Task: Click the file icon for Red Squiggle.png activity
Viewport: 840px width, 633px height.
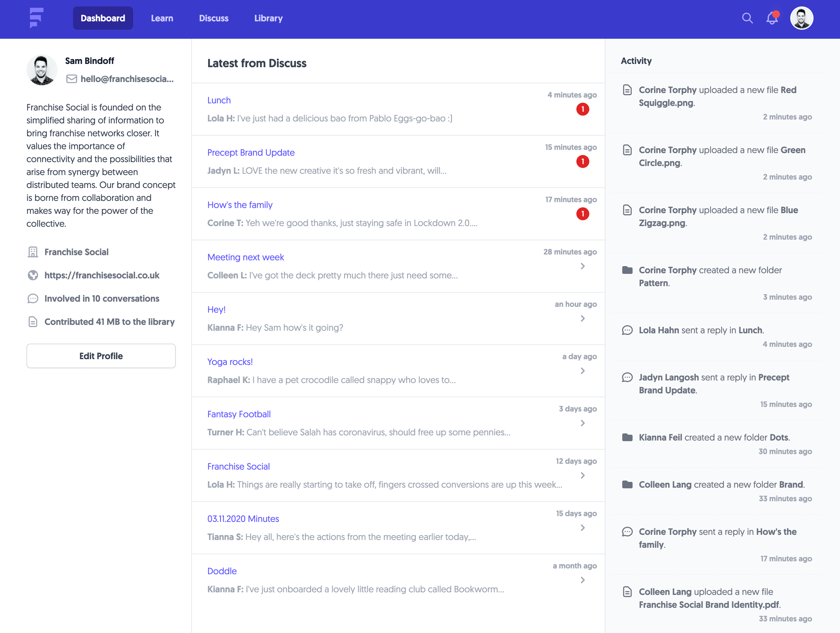Action: pos(627,90)
